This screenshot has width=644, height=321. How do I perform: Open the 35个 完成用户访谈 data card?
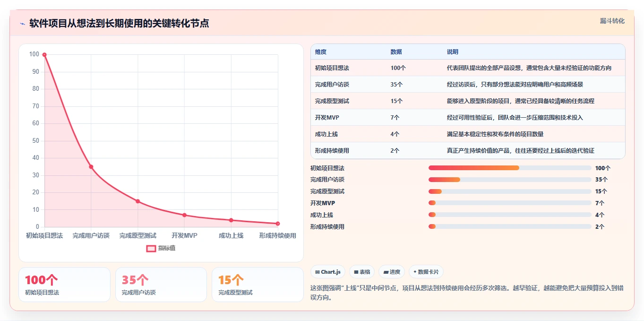tap(161, 285)
